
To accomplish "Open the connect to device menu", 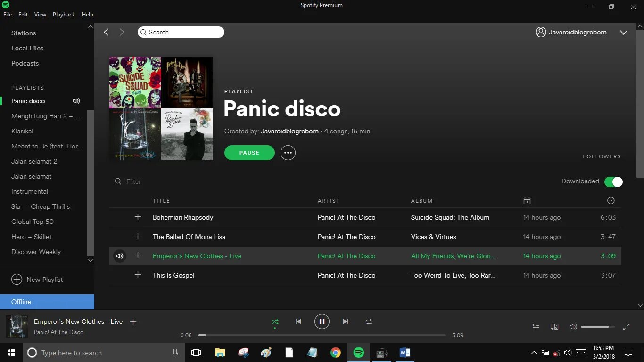I will [554, 327].
